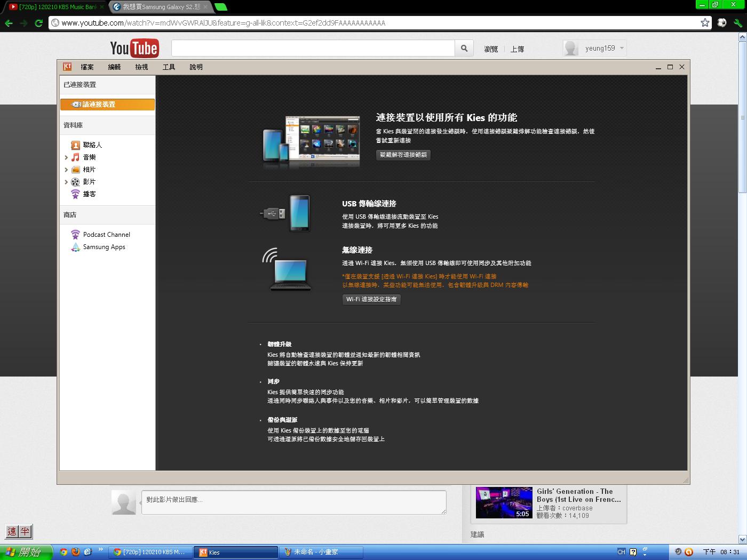
Task: Select 影片 in the library list
Action: coord(89,182)
